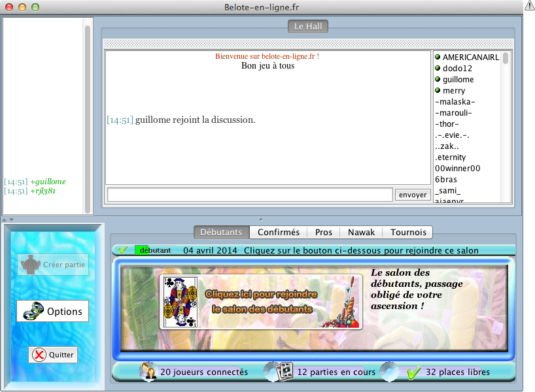This screenshot has width=535, height=392.
Task: Click green status dot next to dodo12
Action: tap(438, 68)
